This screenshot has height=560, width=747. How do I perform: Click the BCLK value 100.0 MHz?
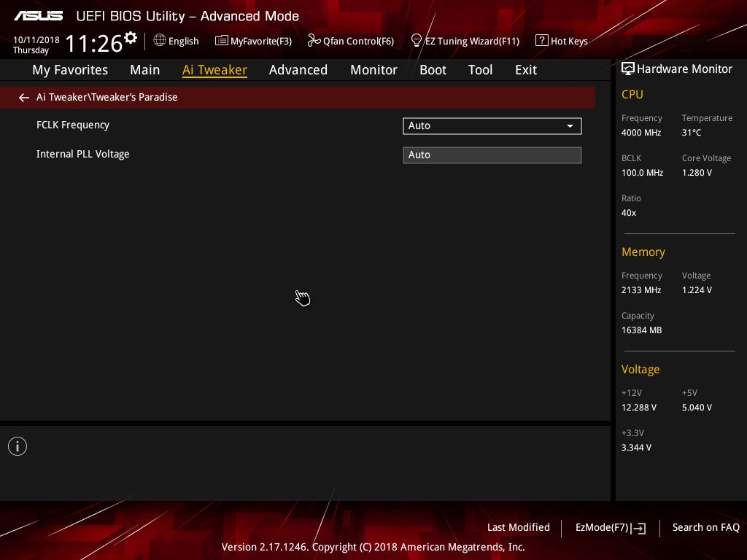click(642, 173)
